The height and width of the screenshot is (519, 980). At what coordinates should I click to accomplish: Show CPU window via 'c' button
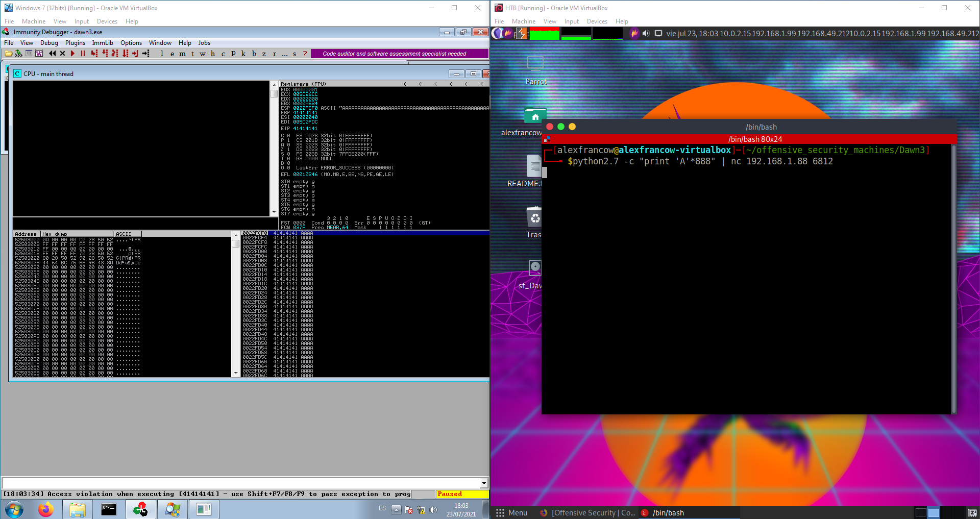223,54
